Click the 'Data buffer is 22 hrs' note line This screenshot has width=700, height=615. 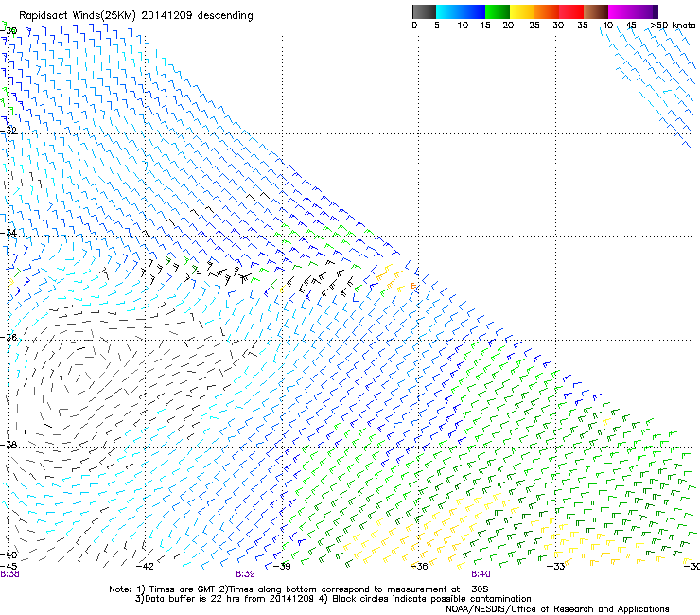pyautogui.click(x=333, y=599)
